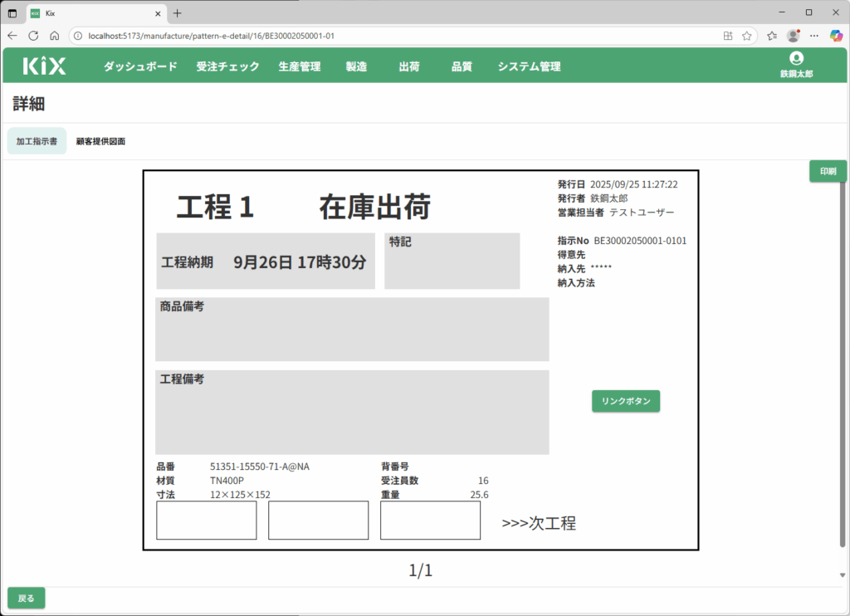Add page to favorites star icon
The height and width of the screenshot is (616, 850).
coord(746,36)
